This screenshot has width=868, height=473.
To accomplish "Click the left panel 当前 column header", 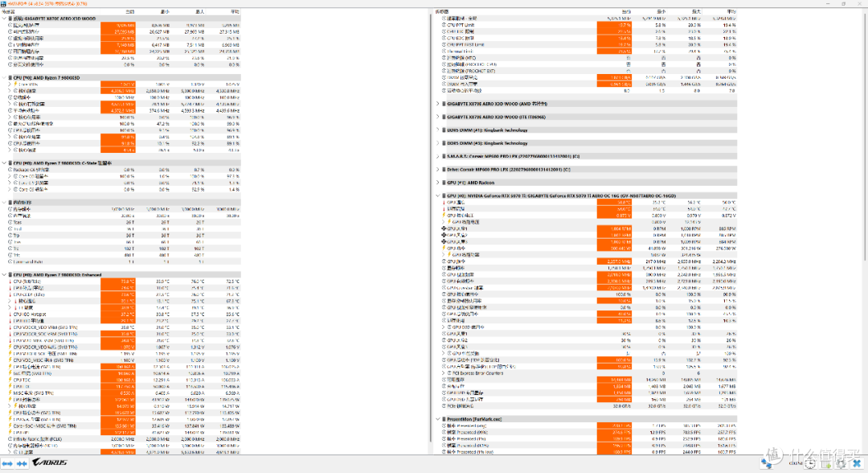I will click(118, 11).
